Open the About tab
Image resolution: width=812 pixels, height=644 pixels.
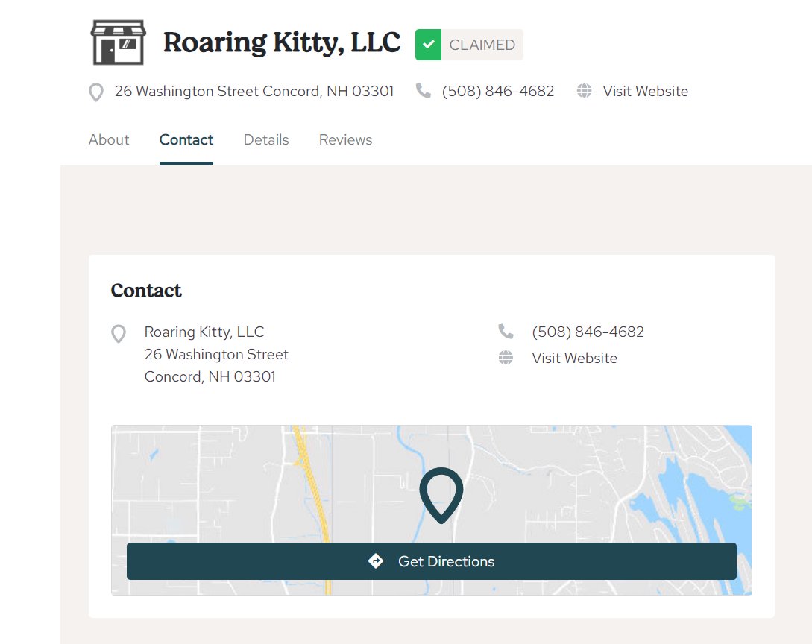pos(109,139)
